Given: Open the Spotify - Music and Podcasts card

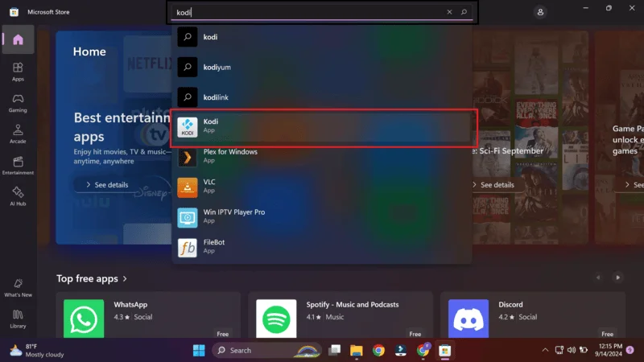Looking at the screenshot, I should (341, 315).
